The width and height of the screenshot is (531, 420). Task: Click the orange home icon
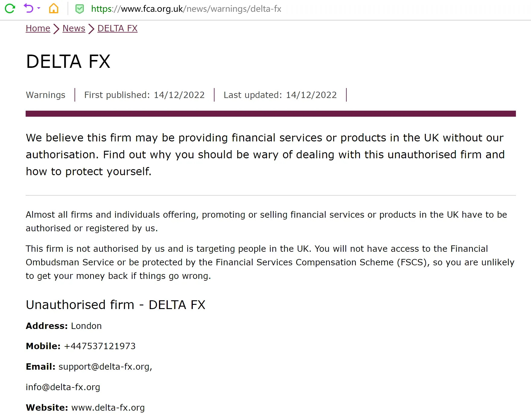pyautogui.click(x=54, y=8)
